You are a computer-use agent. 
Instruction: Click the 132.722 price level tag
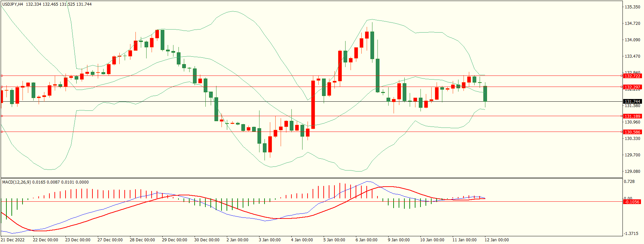[x=632, y=76]
